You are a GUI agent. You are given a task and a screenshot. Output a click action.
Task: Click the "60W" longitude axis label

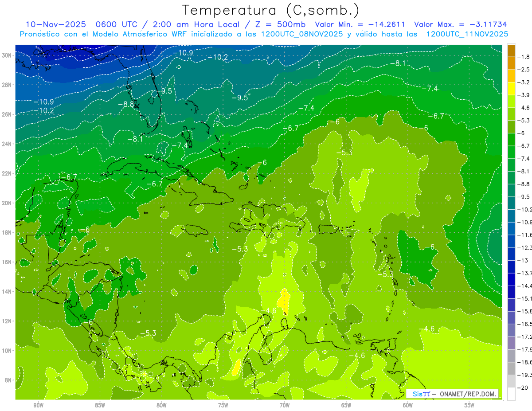click(408, 405)
